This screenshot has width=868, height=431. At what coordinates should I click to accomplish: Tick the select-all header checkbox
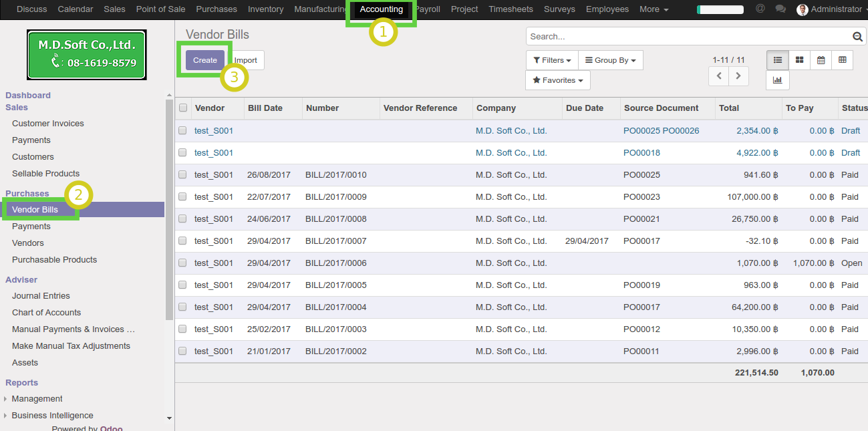pos(183,108)
